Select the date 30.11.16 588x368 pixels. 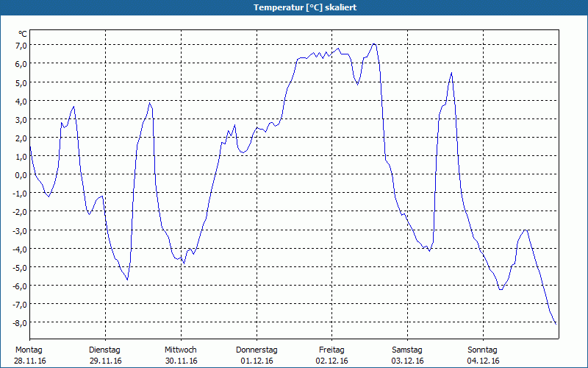click(181, 361)
